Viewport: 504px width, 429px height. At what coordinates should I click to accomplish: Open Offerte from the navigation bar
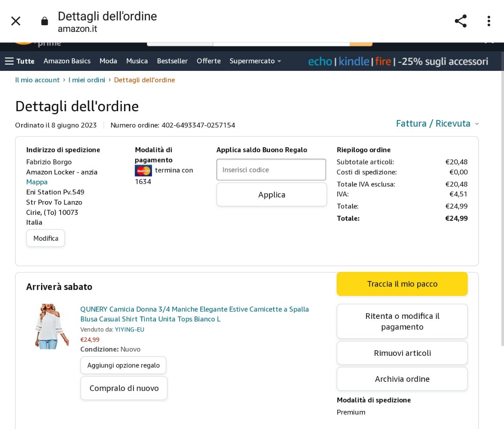[x=209, y=61]
